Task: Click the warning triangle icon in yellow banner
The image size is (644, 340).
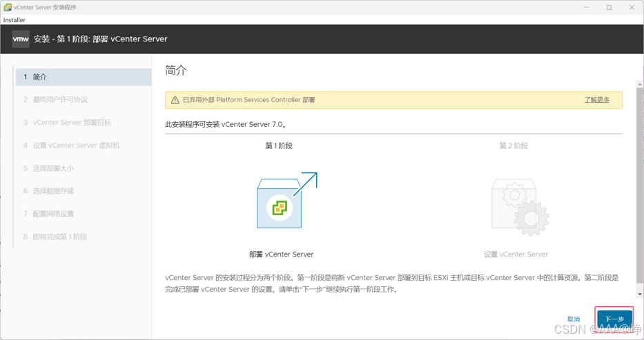Action: (175, 100)
